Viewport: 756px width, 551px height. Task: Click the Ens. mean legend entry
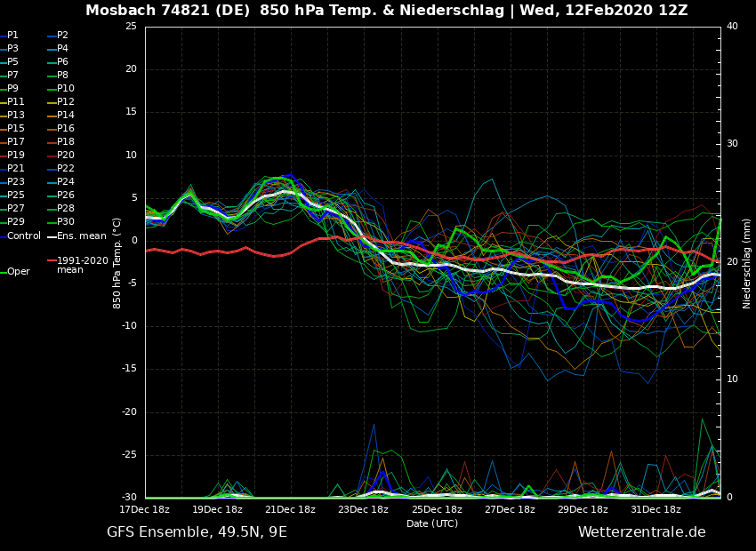(x=81, y=236)
